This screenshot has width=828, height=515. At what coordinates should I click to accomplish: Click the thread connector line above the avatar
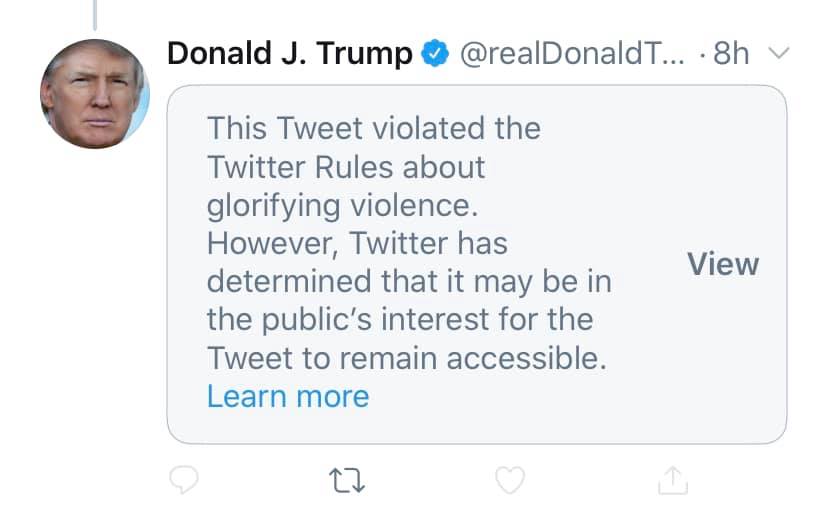(95, 15)
